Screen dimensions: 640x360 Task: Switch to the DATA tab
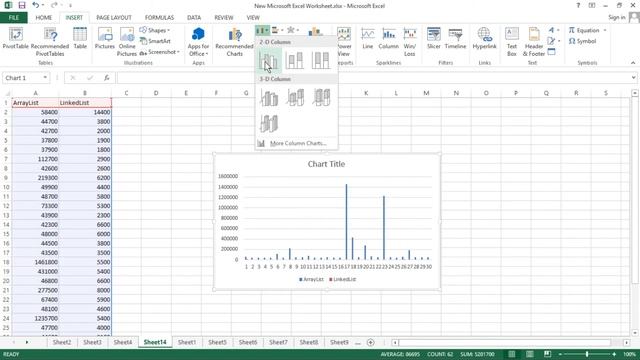tap(194, 18)
